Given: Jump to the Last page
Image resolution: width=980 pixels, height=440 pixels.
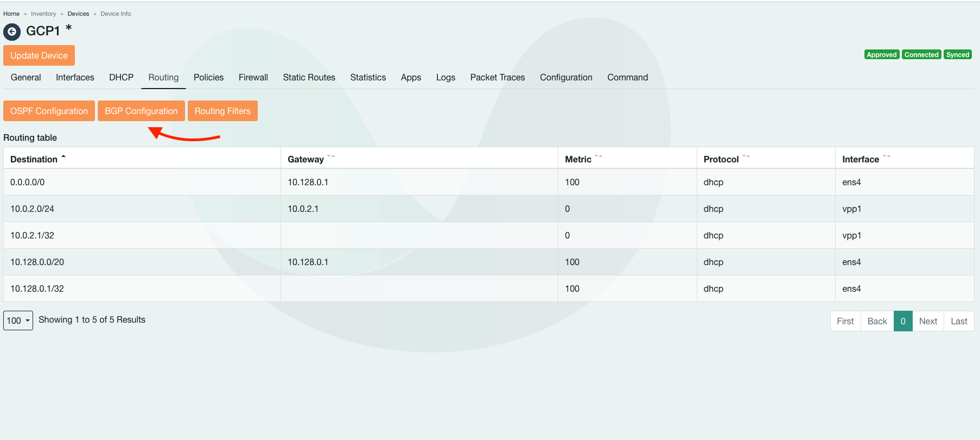Looking at the screenshot, I should [x=959, y=321].
